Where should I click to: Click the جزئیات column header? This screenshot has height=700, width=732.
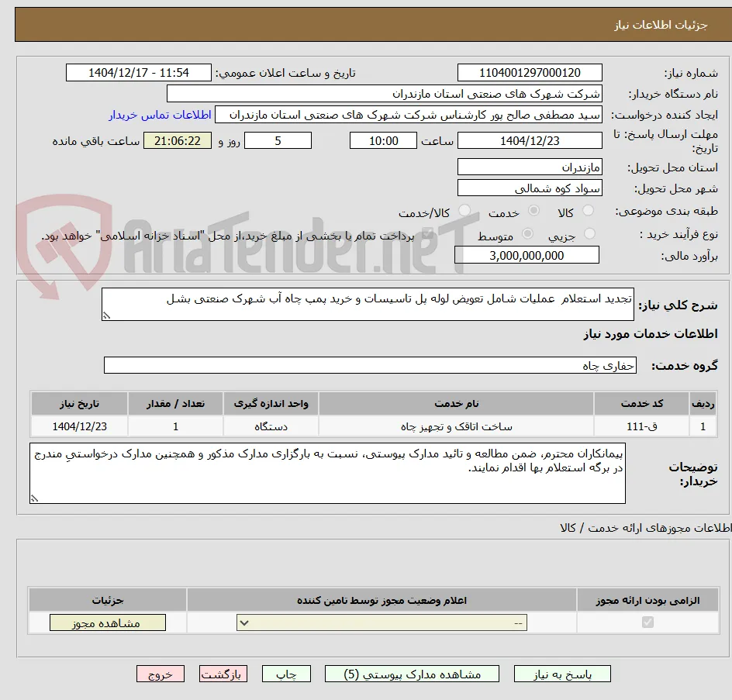click(x=108, y=600)
